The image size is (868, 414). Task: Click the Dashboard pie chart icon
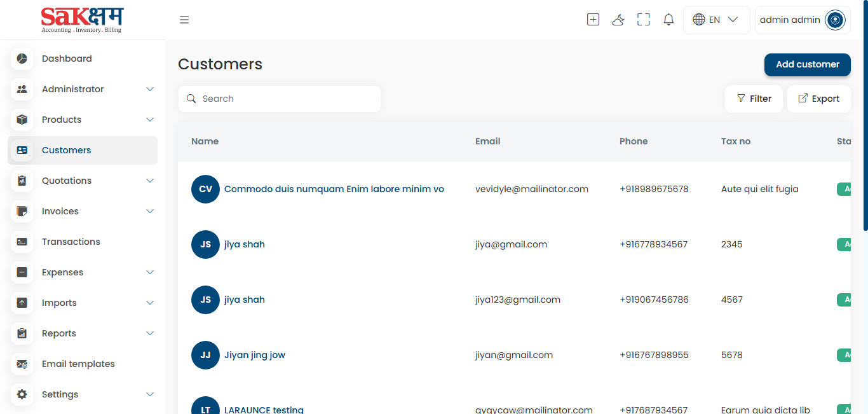point(22,59)
